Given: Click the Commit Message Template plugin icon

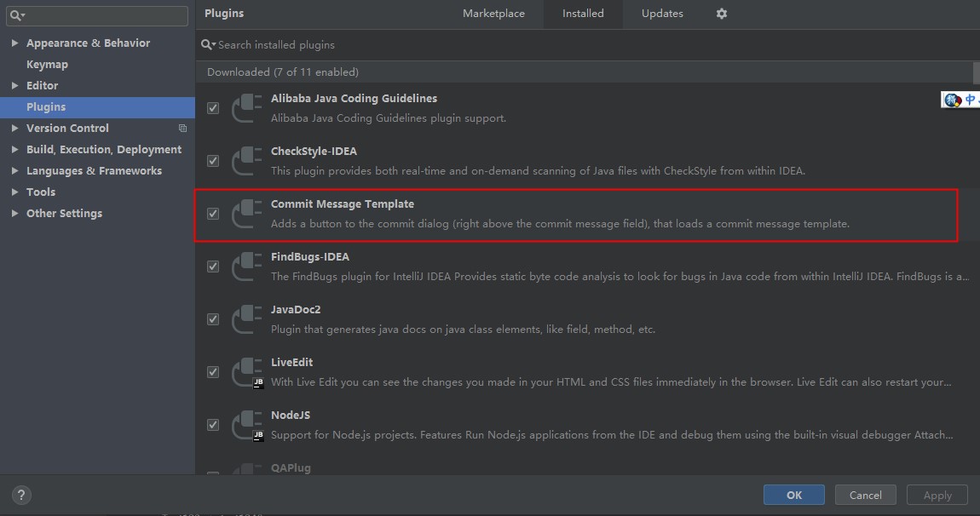Looking at the screenshot, I should 247,213.
